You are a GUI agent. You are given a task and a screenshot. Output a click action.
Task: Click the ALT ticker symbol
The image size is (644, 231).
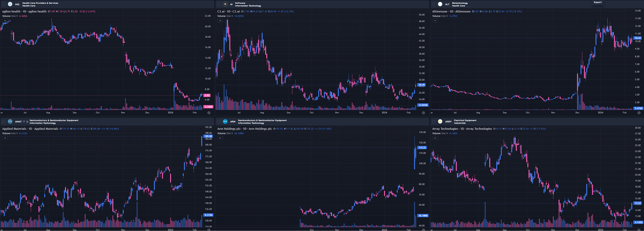pos(447,4)
